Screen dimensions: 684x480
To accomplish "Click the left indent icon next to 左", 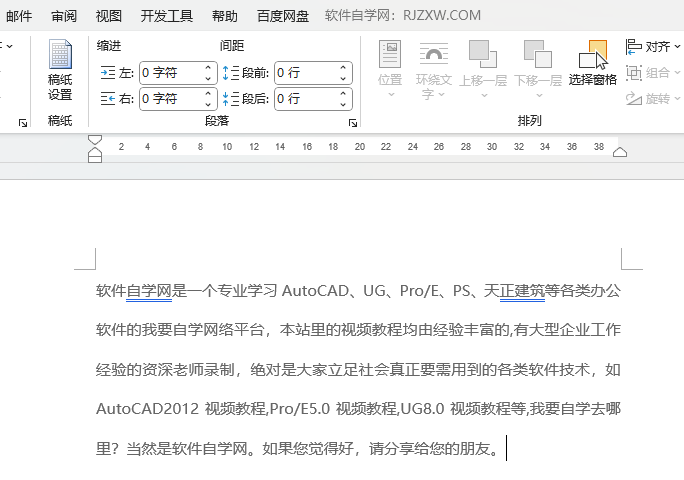I will click(x=108, y=72).
